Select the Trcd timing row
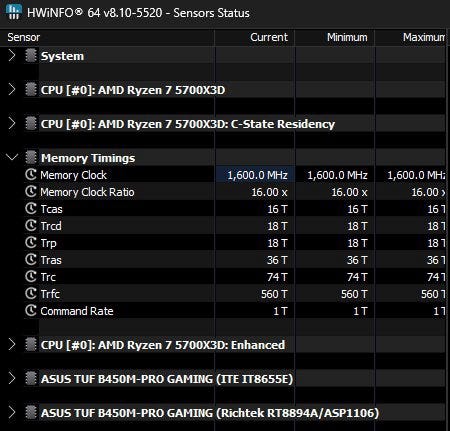 (234, 226)
